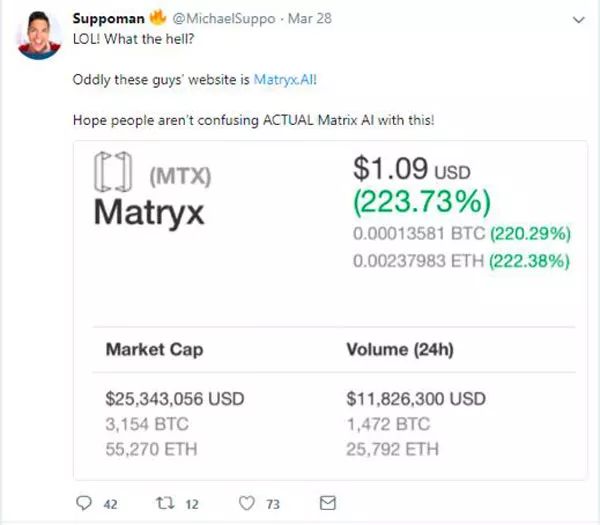Click the Volume (24h) column header
Image resolution: width=600 pixels, height=525 pixels.
pyautogui.click(x=401, y=350)
